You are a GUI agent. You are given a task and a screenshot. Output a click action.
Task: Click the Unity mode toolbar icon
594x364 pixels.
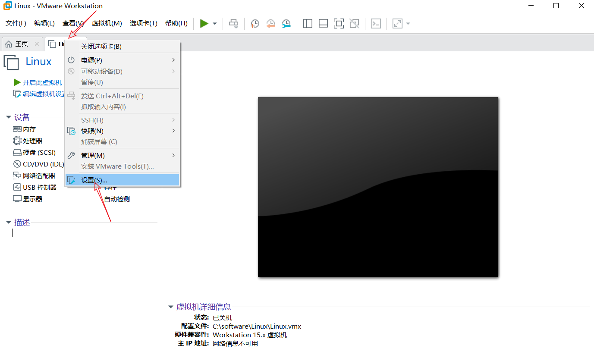(x=354, y=23)
